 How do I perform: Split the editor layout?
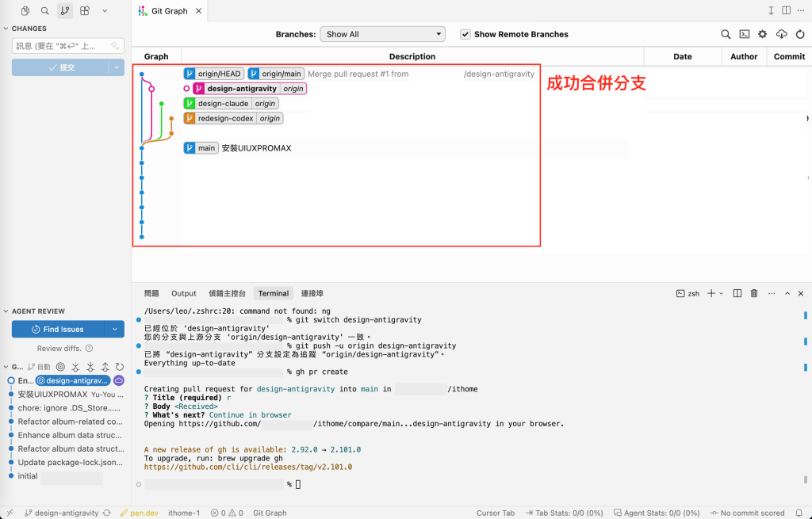point(786,10)
